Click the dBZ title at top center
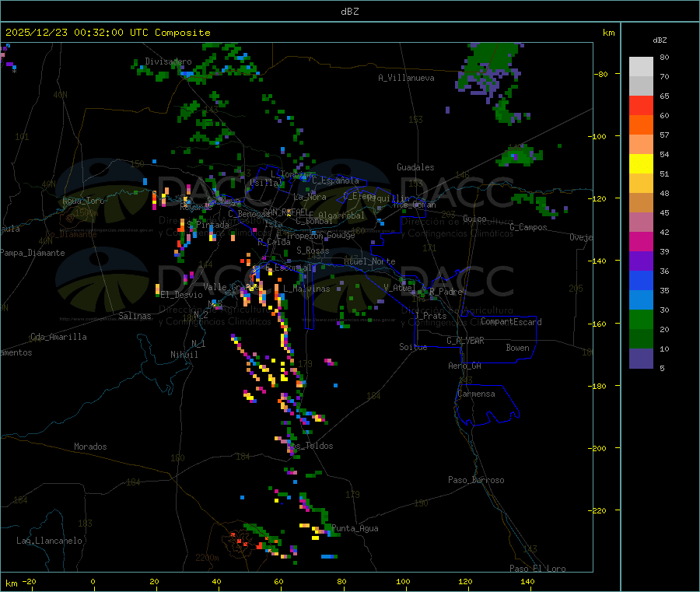The height and width of the screenshot is (592, 700). point(349,12)
